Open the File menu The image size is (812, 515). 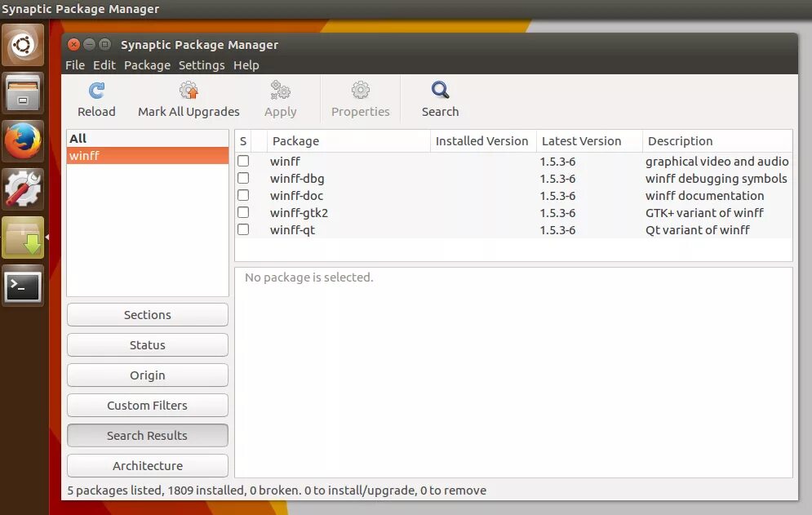(75, 65)
